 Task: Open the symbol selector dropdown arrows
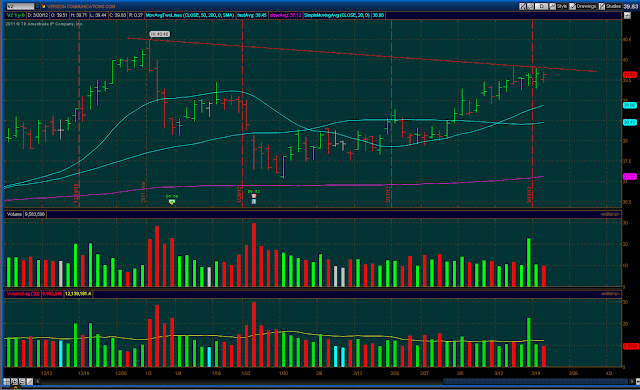pos(37,7)
